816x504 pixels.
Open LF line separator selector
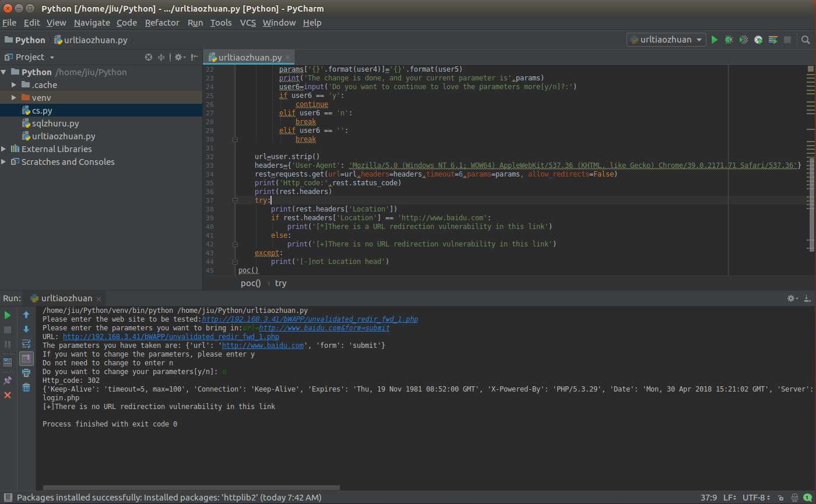coord(730,498)
